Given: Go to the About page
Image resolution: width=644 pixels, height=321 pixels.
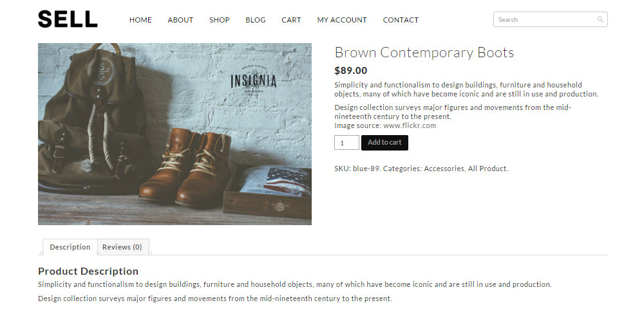Looking at the screenshot, I should click(x=180, y=20).
